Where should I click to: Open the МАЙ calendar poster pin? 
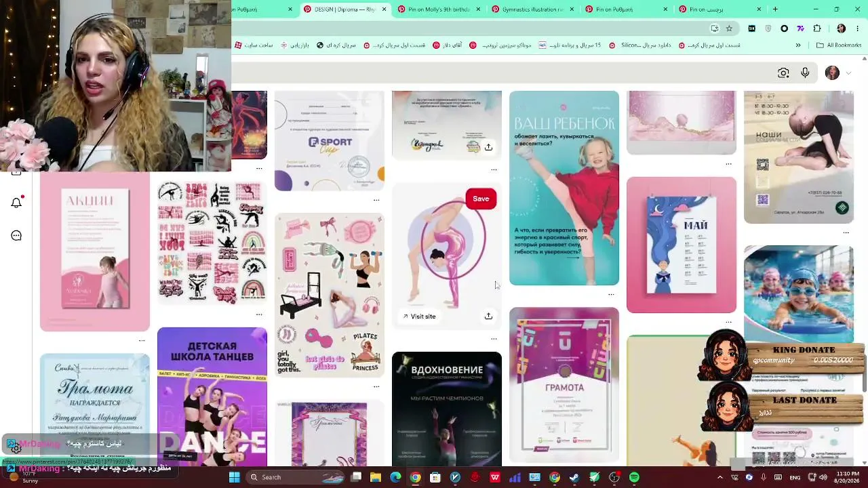click(x=682, y=245)
